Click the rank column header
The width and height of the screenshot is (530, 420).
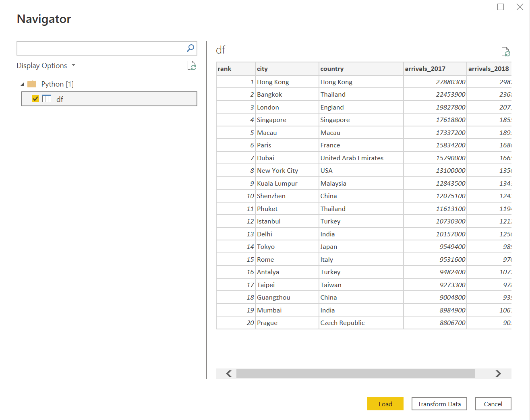pyautogui.click(x=236, y=69)
